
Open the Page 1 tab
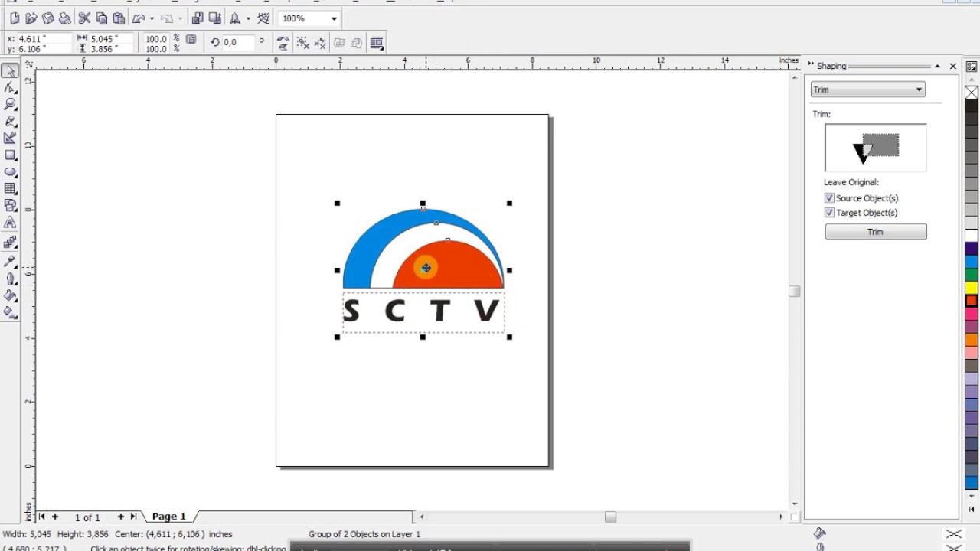(169, 517)
